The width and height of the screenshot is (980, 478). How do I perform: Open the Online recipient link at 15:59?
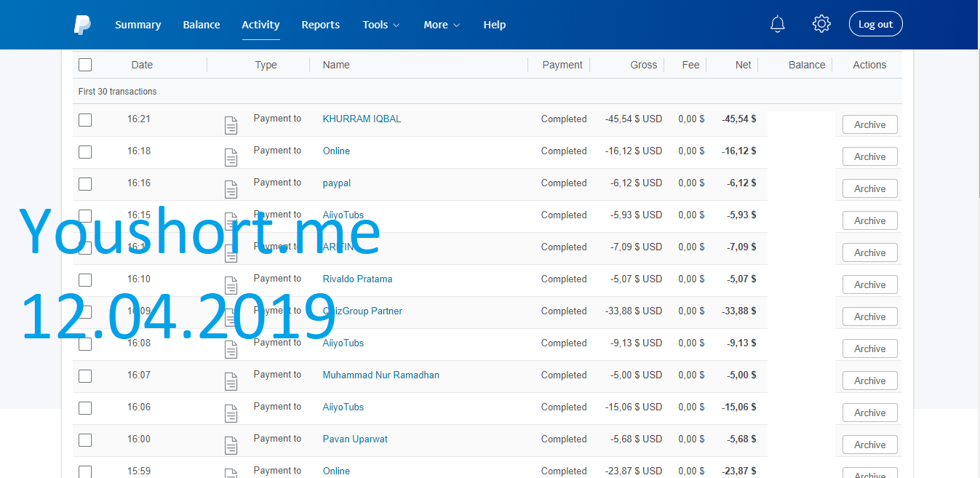(336, 471)
